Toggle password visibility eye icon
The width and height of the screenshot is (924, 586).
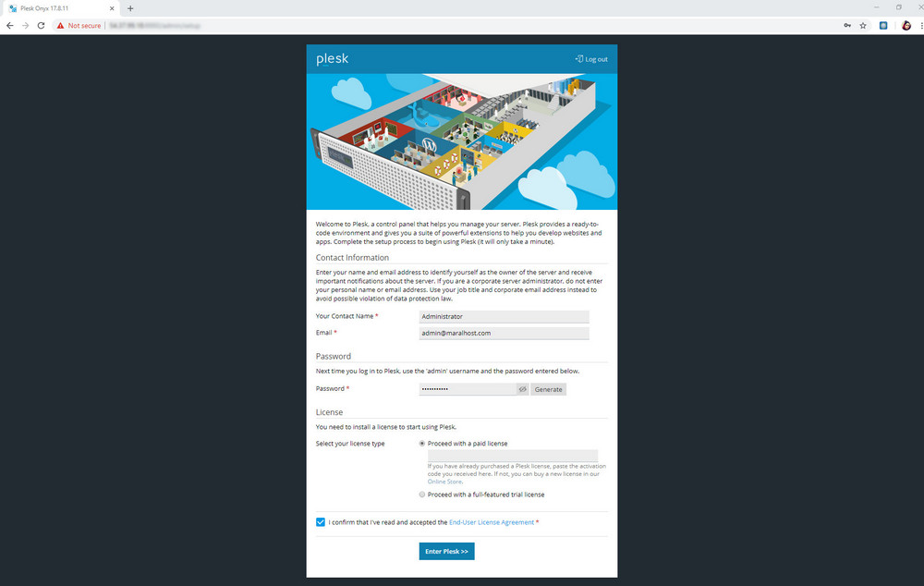(522, 389)
